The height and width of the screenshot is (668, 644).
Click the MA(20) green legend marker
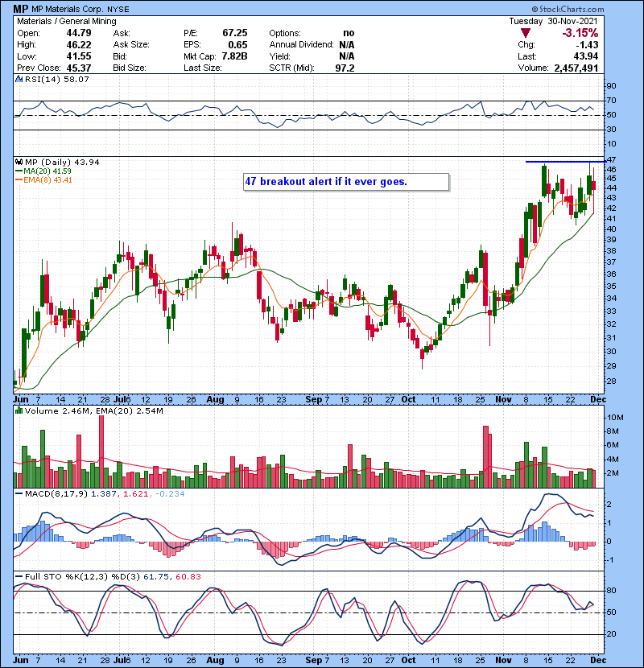[19, 171]
